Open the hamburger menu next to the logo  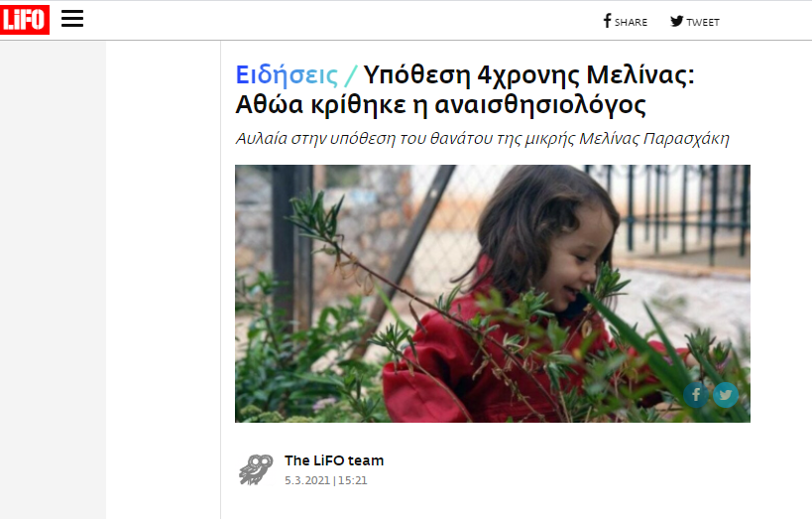pyautogui.click(x=72, y=19)
